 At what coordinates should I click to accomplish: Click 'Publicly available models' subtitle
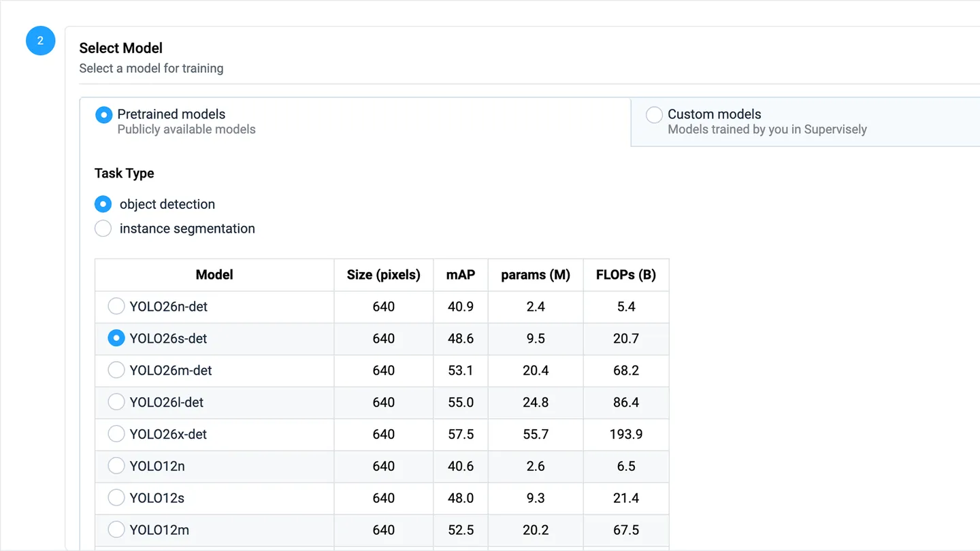186,129
